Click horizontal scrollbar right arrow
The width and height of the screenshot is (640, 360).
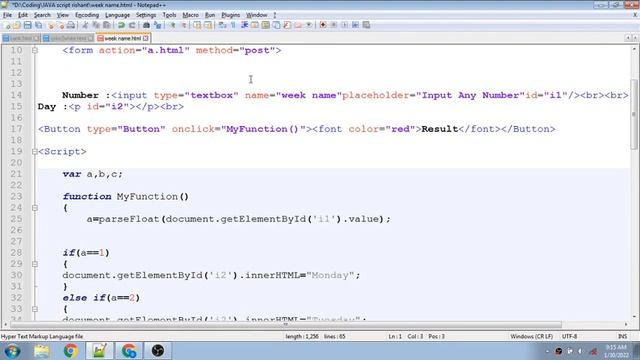point(626,324)
